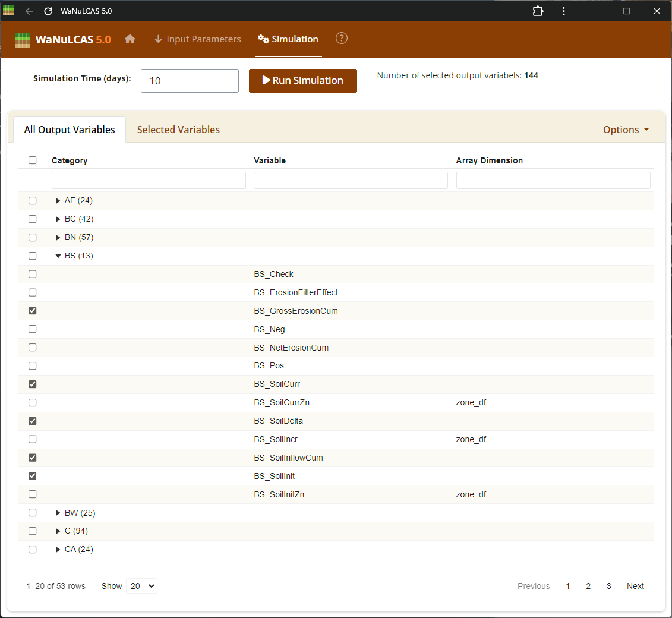Click the Simulation Time days input field

click(x=190, y=81)
